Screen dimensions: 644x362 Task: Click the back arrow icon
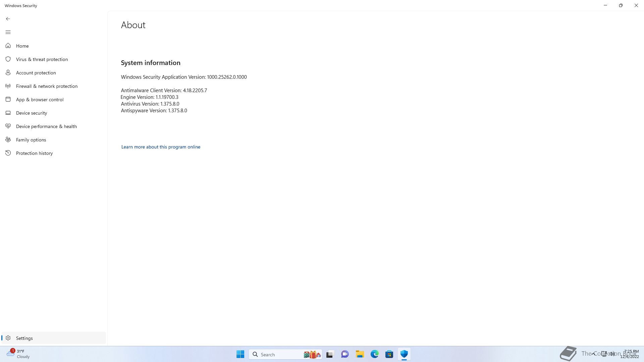[x=8, y=19]
